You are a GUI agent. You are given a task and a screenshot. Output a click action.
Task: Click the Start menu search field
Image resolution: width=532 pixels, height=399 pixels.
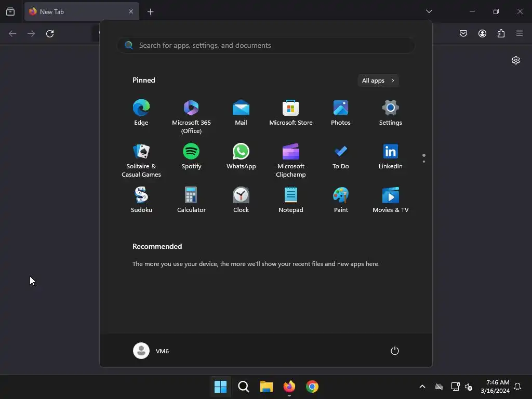pos(265,45)
